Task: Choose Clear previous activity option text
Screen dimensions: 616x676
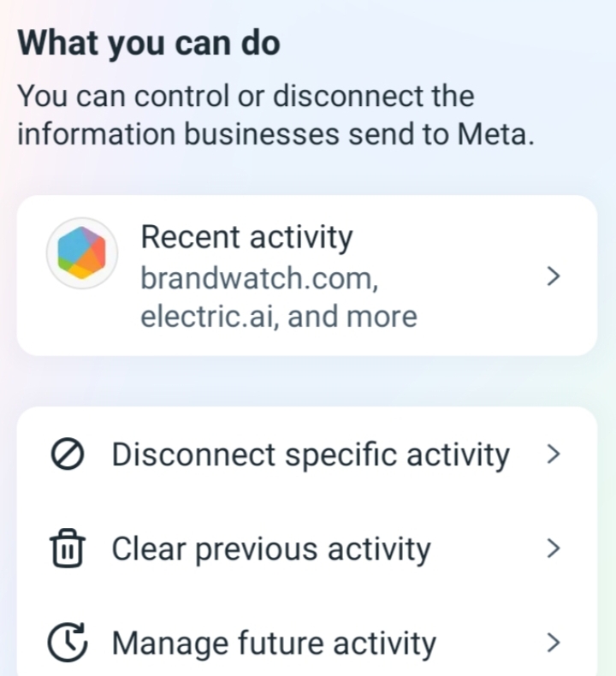Action: click(270, 549)
